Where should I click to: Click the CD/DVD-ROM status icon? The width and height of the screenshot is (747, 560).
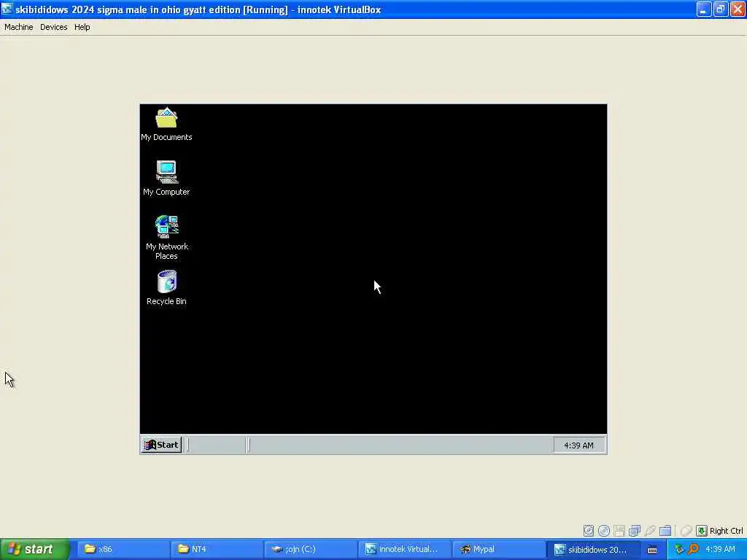click(603, 531)
